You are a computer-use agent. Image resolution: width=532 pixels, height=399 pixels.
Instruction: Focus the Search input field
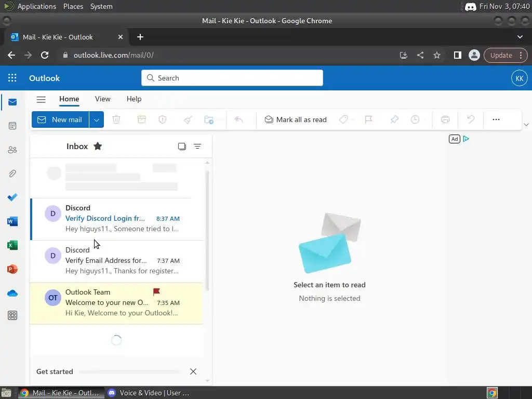point(232,78)
